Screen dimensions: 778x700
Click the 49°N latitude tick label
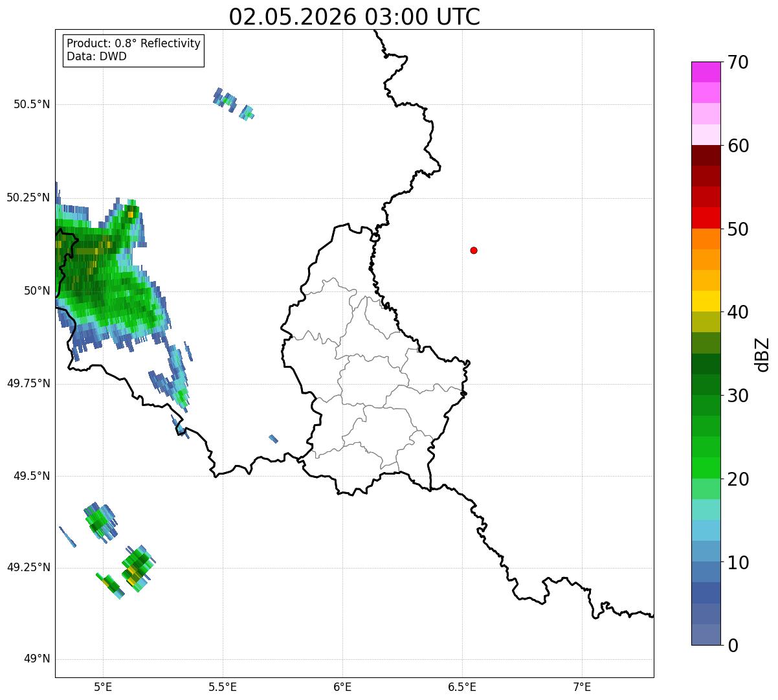click(36, 659)
